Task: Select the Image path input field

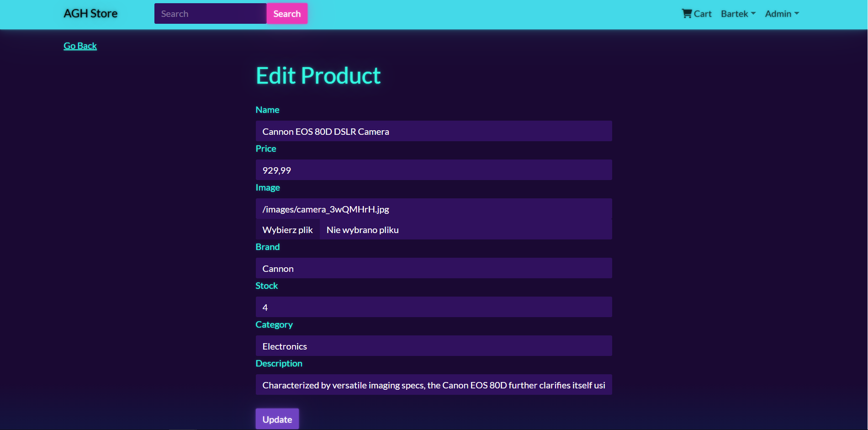Action: click(433, 209)
